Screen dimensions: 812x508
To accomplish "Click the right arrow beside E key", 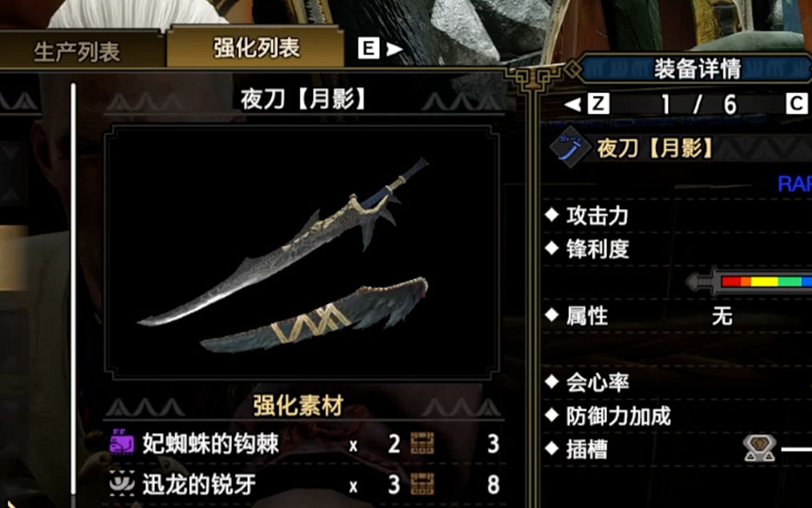I will tap(394, 49).
